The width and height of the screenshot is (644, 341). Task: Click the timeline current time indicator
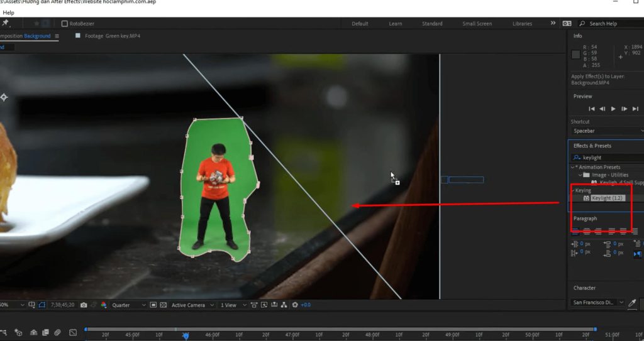pyautogui.click(x=186, y=336)
